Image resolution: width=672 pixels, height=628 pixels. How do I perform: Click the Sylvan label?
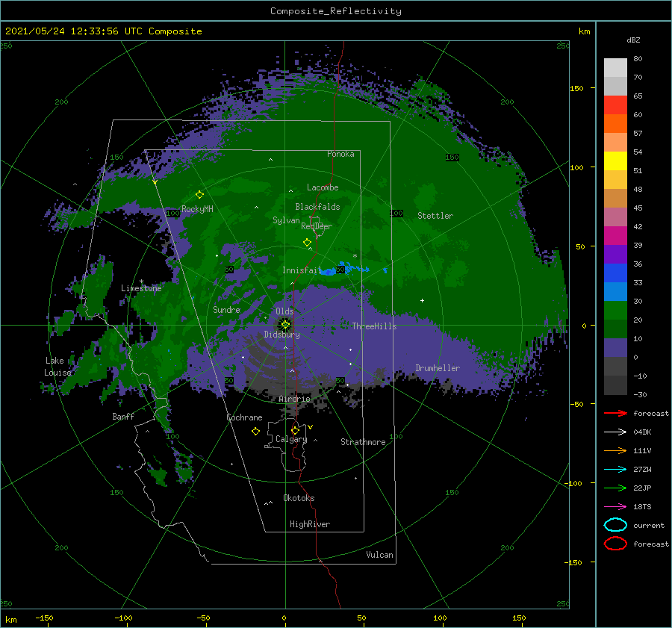coord(286,220)
